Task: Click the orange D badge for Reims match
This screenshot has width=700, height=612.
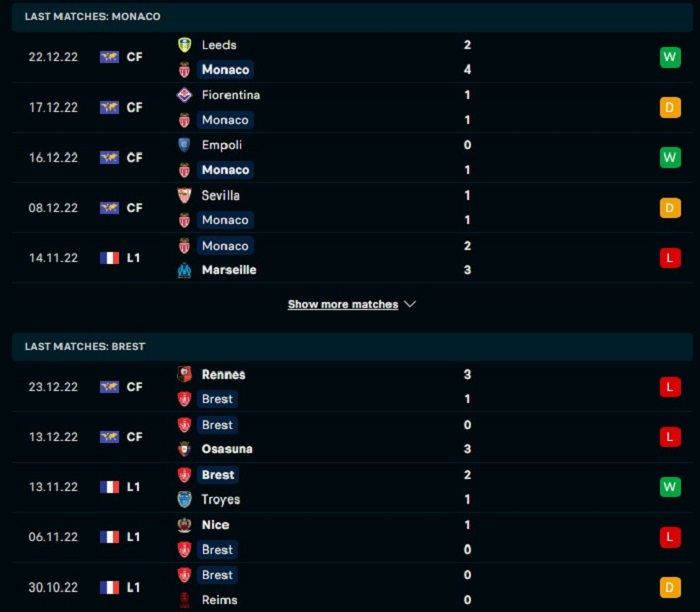Action: [670, 587]
